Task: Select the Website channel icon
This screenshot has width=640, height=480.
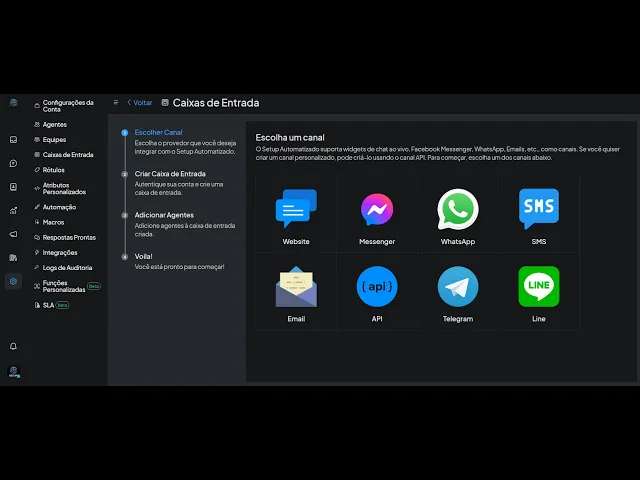Action: 296,208
